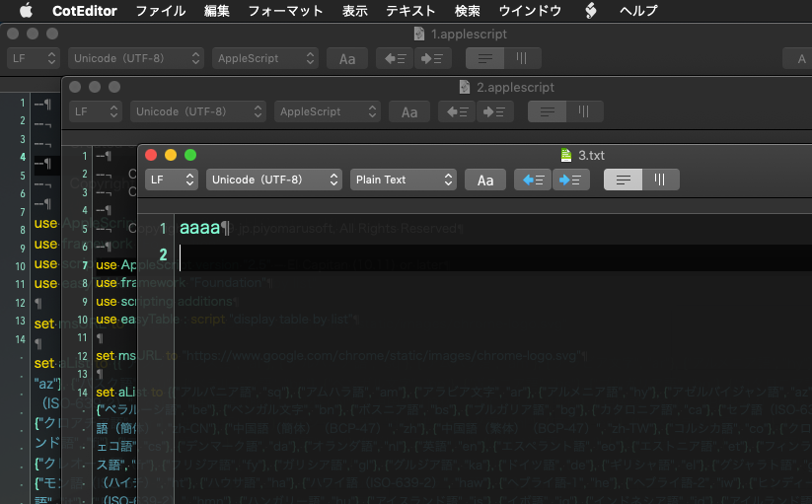Open LF line endings dropdown in 2.applescript window
The width and height of the screenshot is (812, 504).
pos(96,111)
